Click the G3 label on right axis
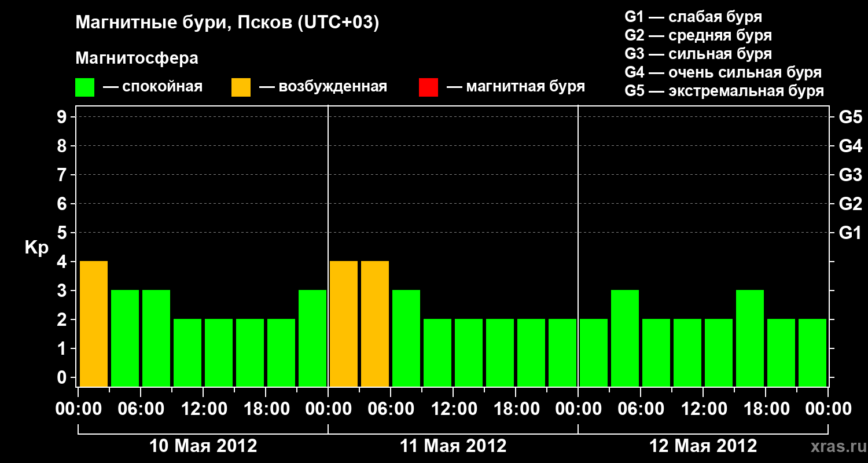 tap(850, 175)
